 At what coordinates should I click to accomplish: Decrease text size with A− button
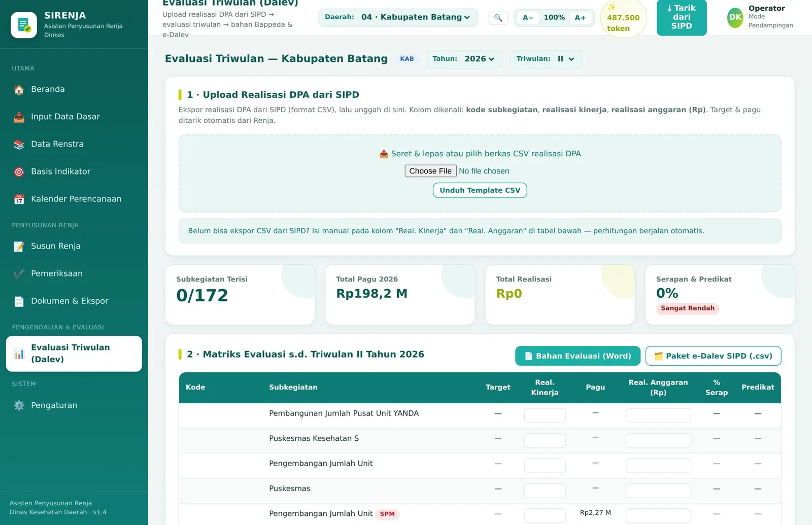528,18
